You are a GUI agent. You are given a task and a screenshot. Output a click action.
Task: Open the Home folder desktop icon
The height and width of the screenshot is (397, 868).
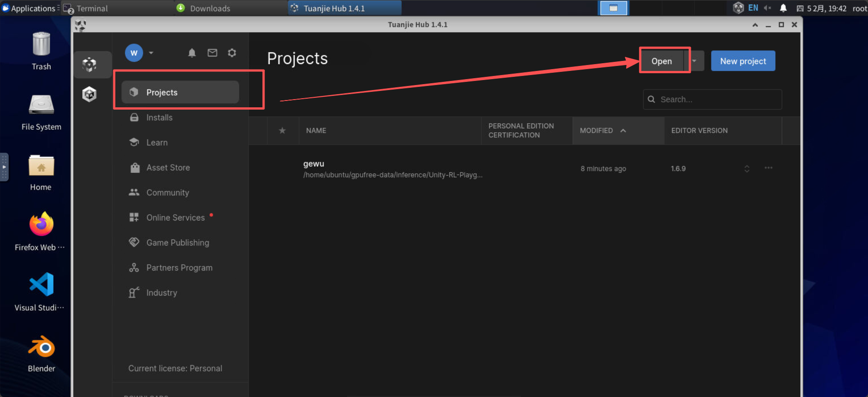pyautogui.click(x=41, y=165)
